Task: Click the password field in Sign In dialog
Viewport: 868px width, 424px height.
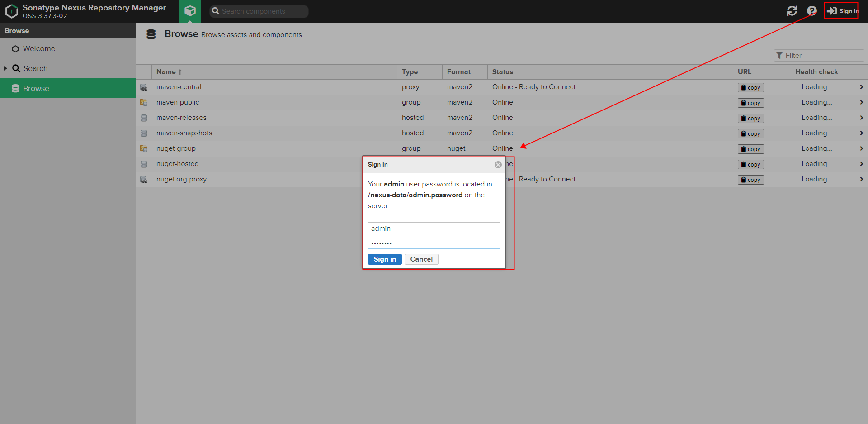Action: [434, 243]
